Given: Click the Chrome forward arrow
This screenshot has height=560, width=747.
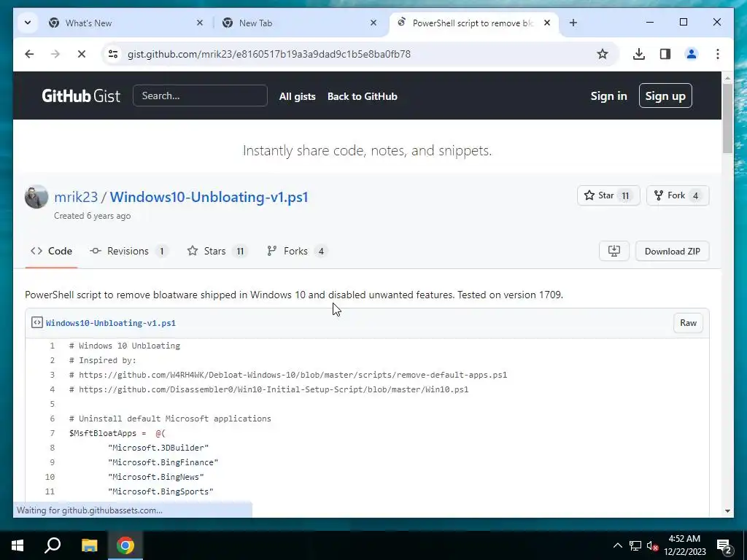Looking at the screenshot, I should point(55,54).
